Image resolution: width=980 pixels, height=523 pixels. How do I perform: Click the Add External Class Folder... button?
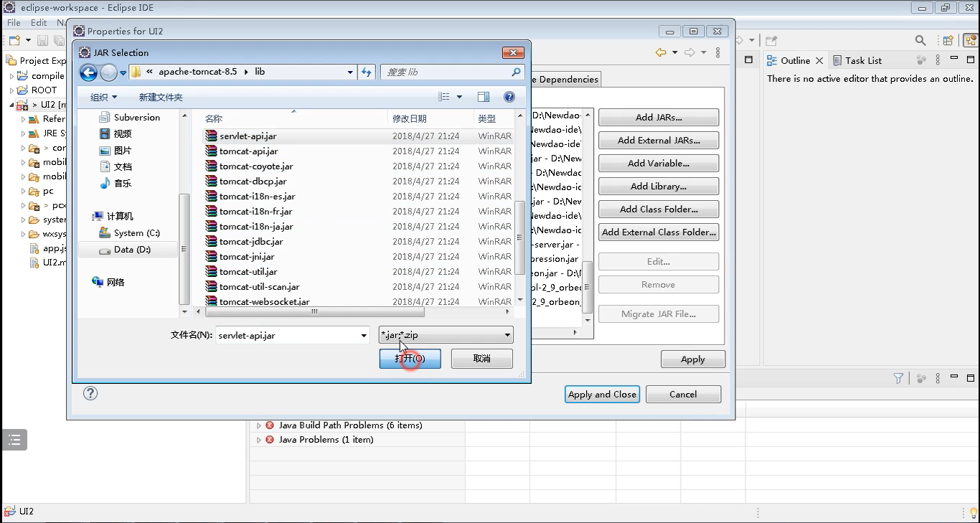pyautogui.click(x=659, y=232)
